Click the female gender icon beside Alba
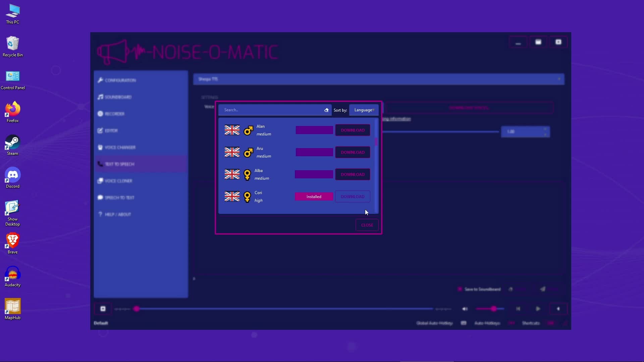Screen dimensions: 644x362 coord(247,175)
